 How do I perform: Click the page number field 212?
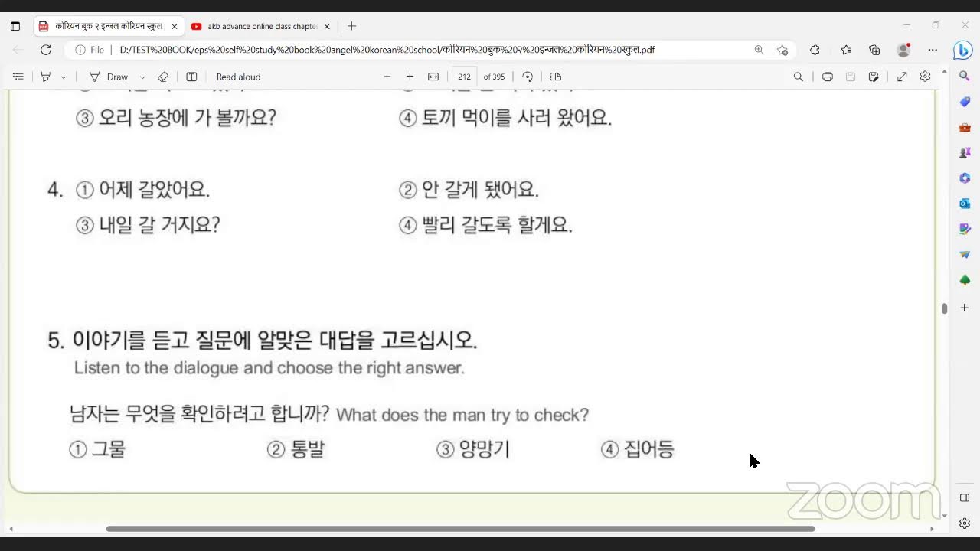[465, 77]
